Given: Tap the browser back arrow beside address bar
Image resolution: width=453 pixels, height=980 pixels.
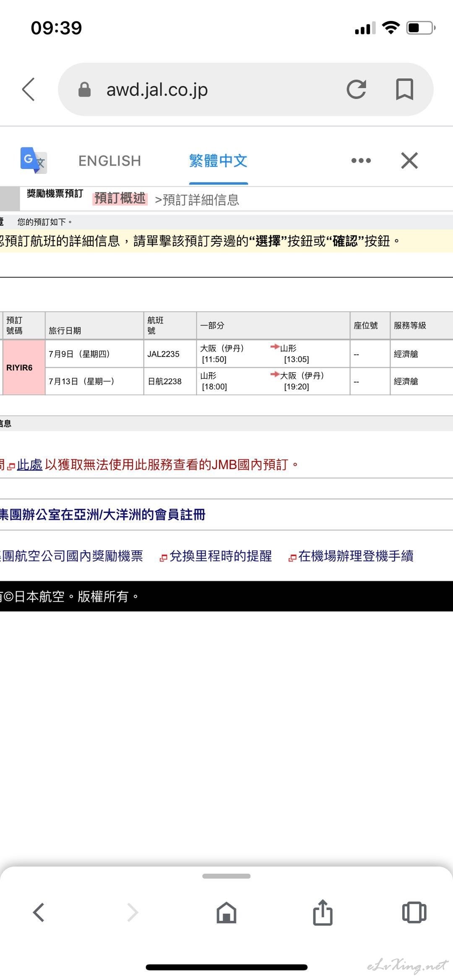Looking at the screenshot, I should coord(29,89).
